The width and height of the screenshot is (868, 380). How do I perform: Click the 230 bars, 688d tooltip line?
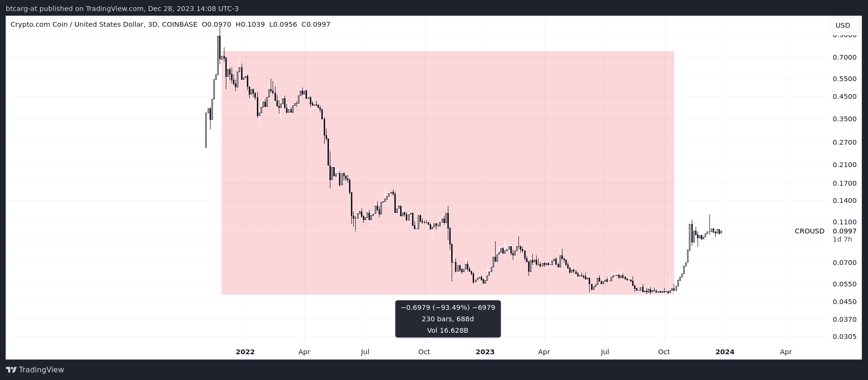coord(448,319)
